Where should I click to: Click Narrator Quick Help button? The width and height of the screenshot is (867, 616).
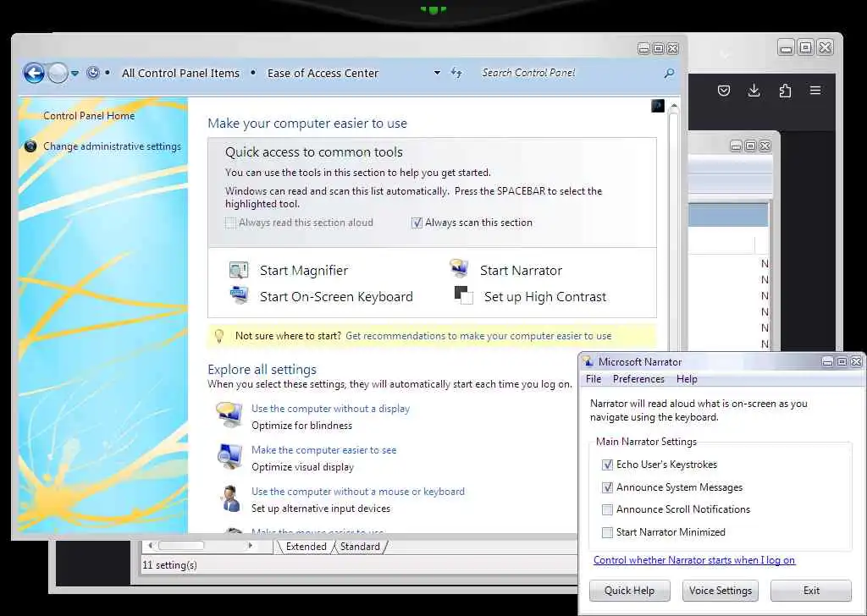coord(629,591)
